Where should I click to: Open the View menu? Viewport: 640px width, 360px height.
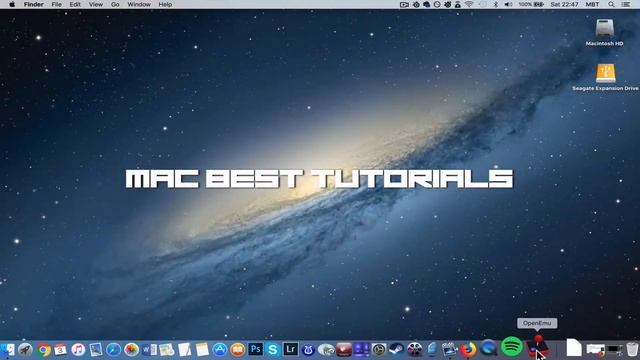[96, 4]
